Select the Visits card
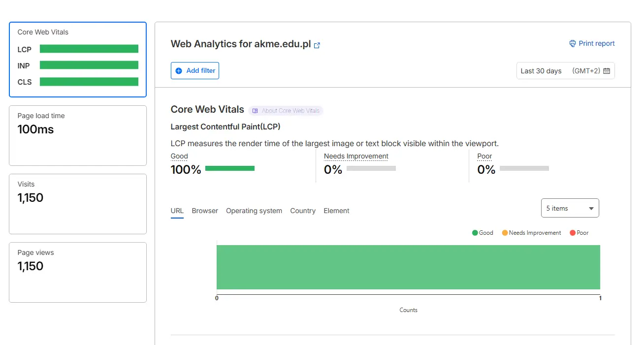644x345 pixels. [78, 204]
